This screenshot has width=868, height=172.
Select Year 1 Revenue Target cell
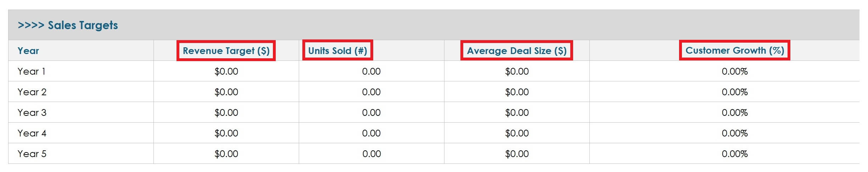[226, 71]
